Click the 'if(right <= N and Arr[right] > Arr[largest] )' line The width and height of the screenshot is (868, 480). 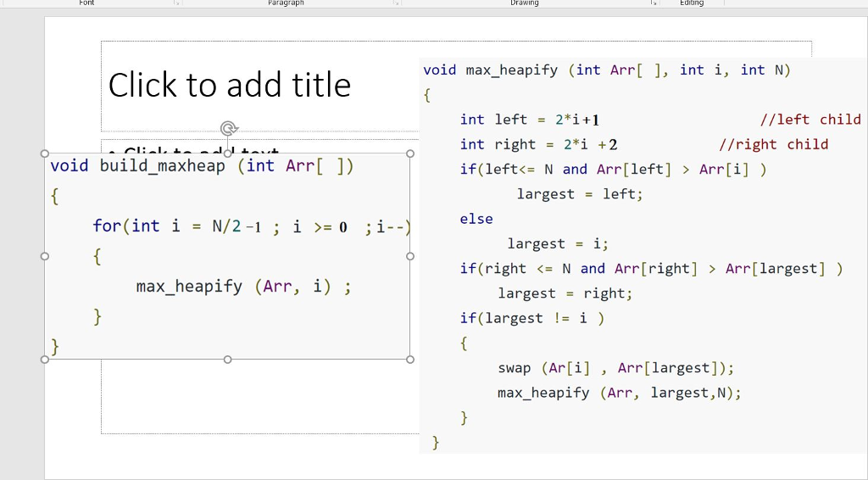[652, 269]
